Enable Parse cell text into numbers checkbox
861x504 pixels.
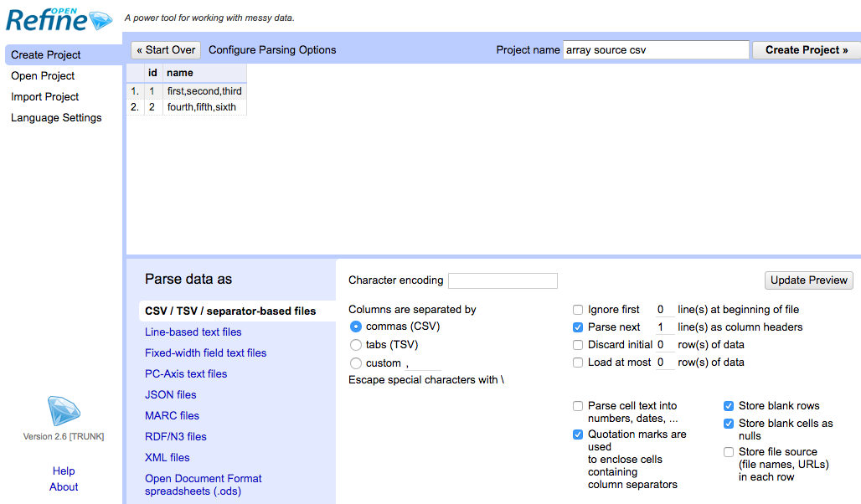point(578,406)
